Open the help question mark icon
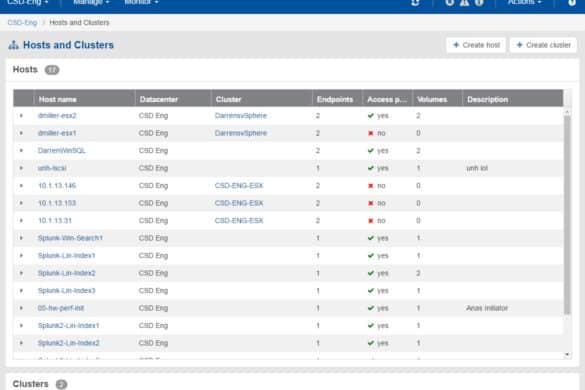The width and height of the screenshot is (585, 390). click(572, 3)
